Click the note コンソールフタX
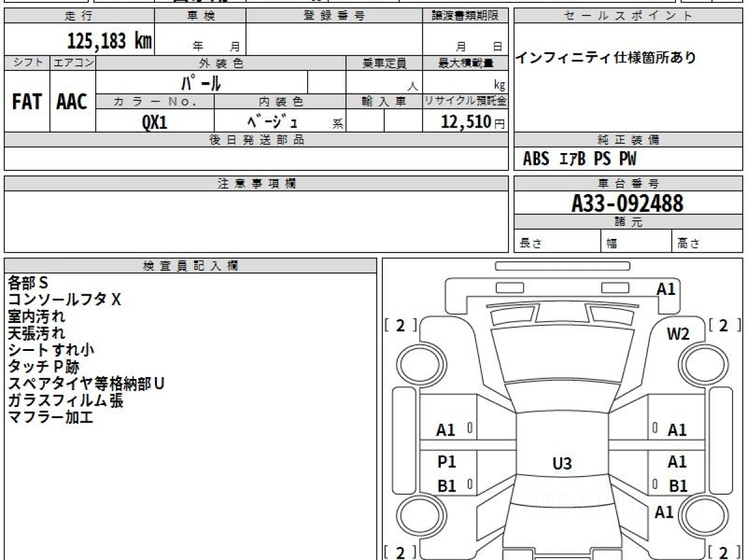This screenshot has width=747, height=560. [64, 299]
